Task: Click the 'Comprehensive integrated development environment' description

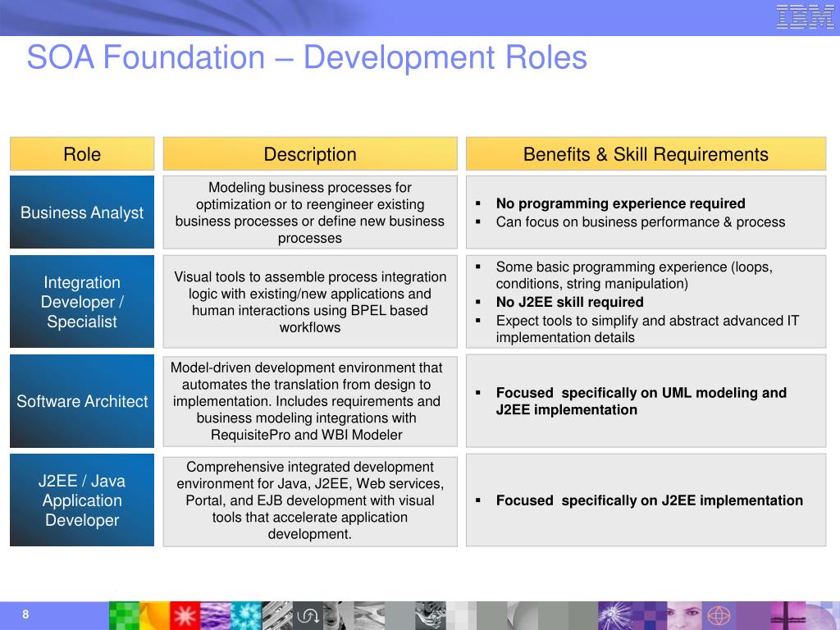Action: [310, 500]
